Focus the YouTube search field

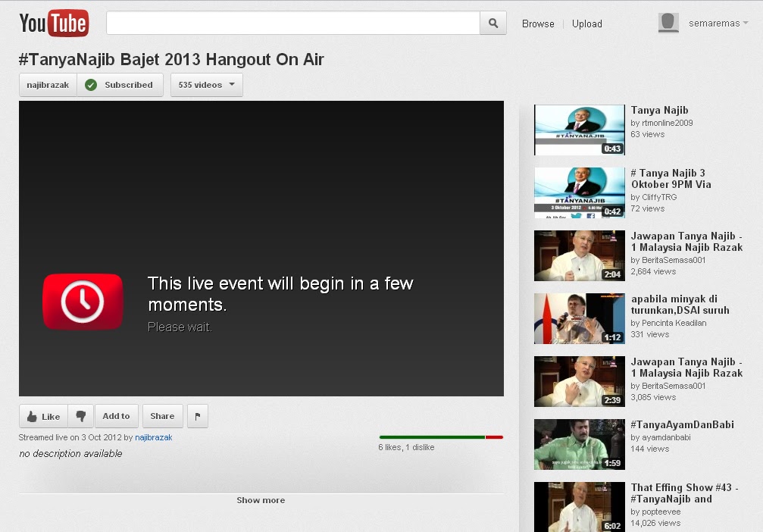pos(293,23)
